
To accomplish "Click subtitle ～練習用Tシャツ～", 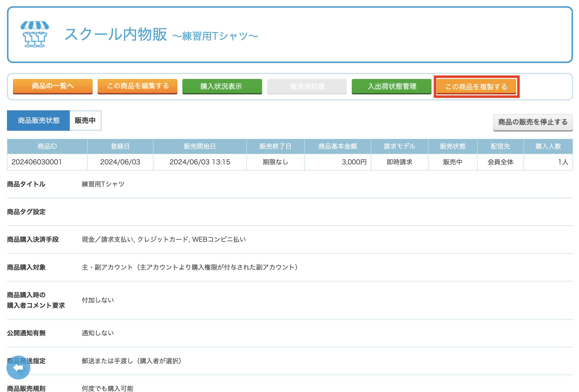I will pos(215,36).
